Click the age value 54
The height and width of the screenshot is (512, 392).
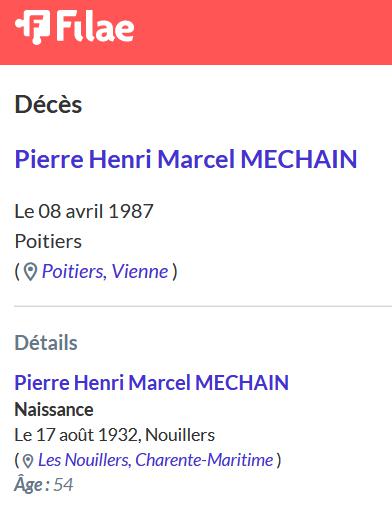point(63,485)
